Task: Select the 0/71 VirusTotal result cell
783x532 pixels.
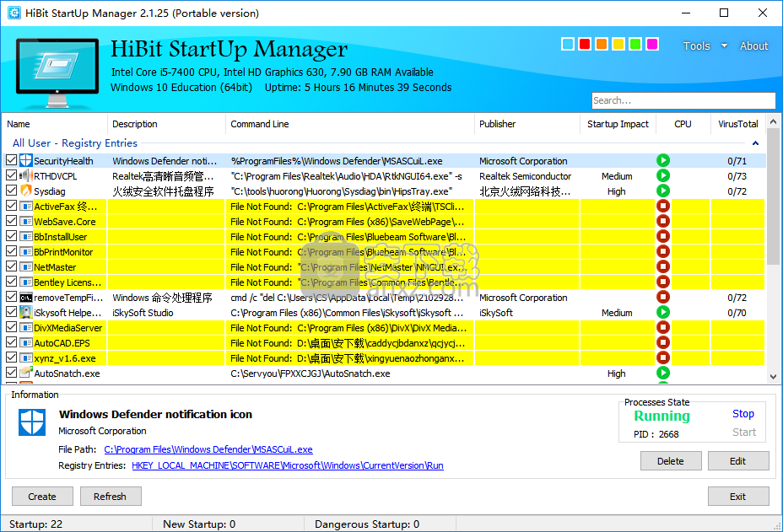Action: click(x=737, y=161)
